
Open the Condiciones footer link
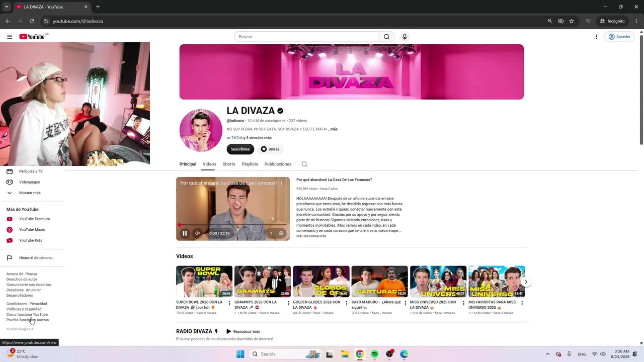[x=17, y=304]
